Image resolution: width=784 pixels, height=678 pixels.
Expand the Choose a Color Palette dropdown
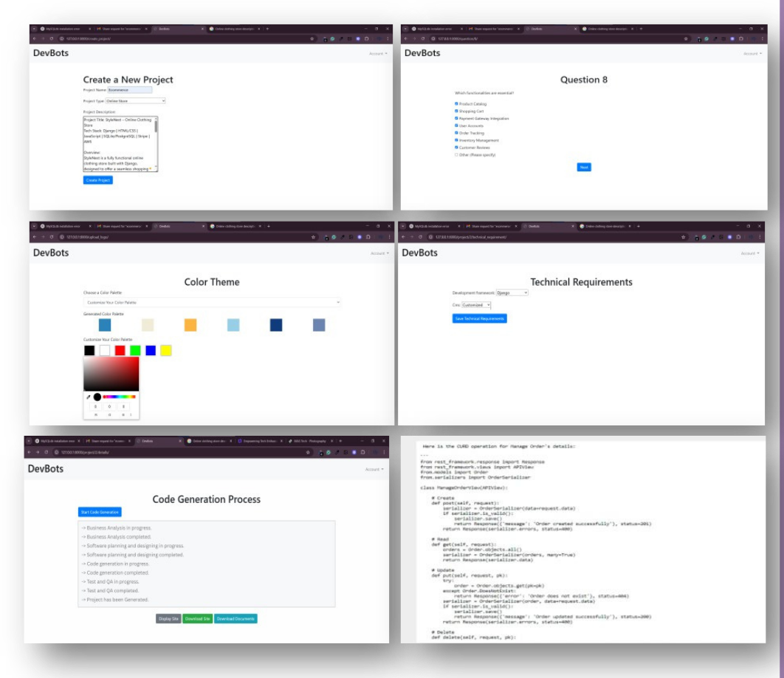pos(212,302)
